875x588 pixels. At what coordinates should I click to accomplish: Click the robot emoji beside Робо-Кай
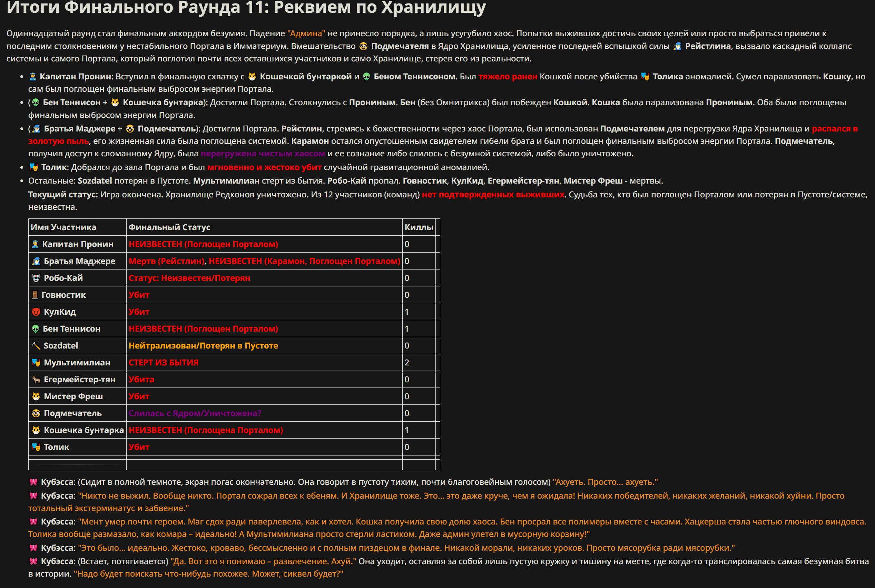tap(36, 278)
